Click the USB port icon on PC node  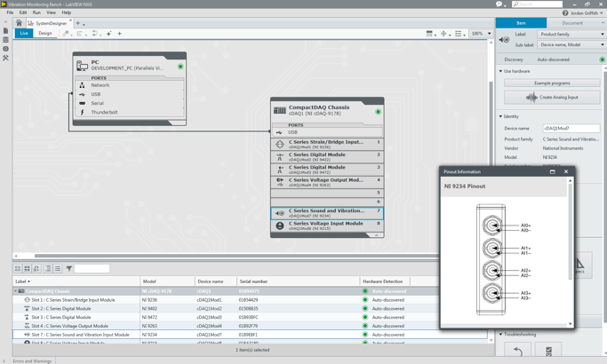click(83, 94)
